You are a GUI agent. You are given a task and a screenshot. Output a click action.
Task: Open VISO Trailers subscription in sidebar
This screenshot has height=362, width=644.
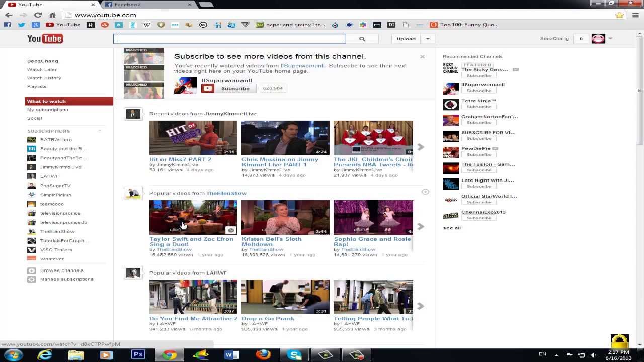pos(56,250)
